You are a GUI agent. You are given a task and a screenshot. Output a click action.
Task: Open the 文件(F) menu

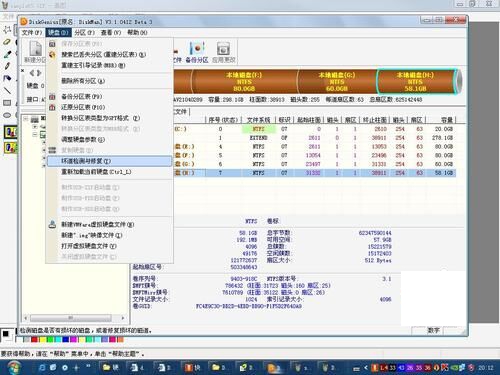pyautogui.click(x=32, y=32)
